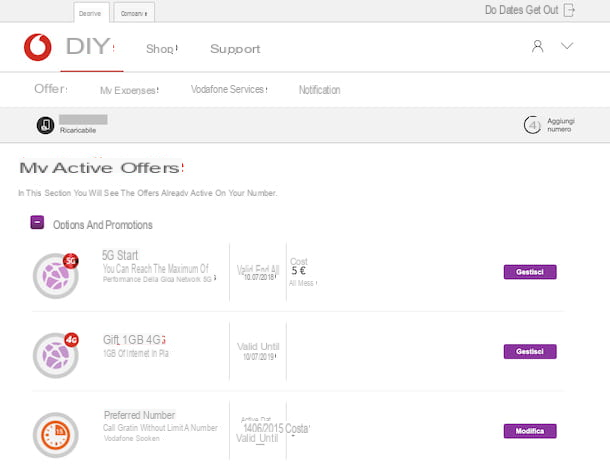
Task: Click the '1GB Of Internet' description
Action: pyautogui.click(x=136, y=353)
